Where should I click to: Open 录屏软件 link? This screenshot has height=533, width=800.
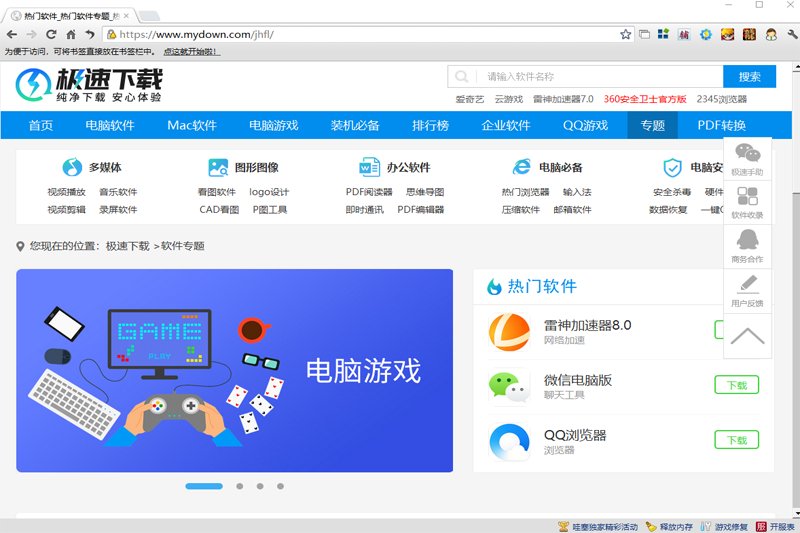[118, 210]
